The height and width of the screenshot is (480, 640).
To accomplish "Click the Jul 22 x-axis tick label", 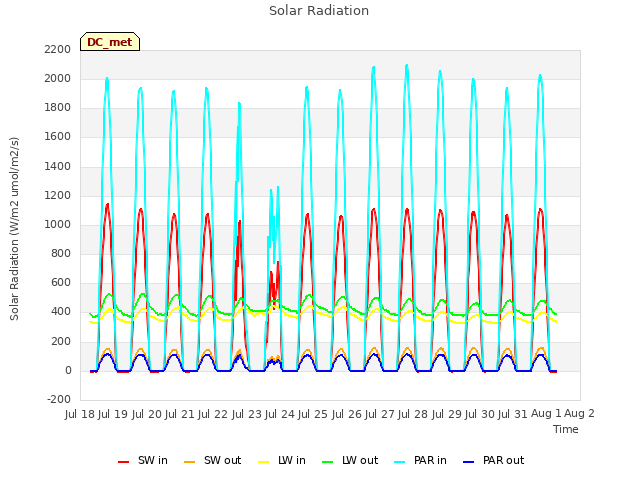I will pos(213,414).
